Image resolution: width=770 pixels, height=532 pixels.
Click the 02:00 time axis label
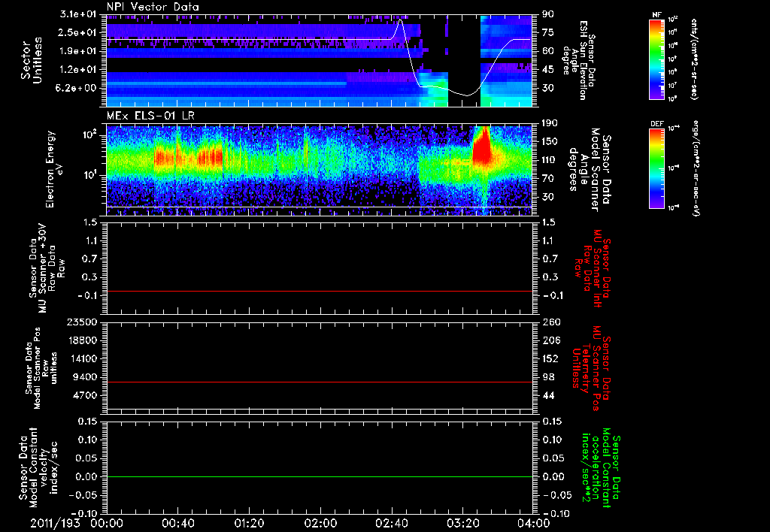320,523
